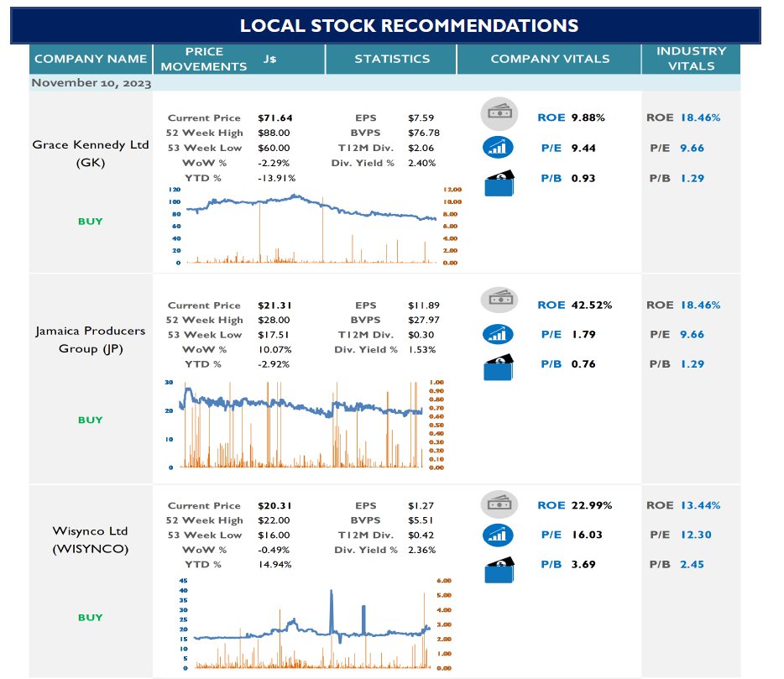Click Jamaica Producers dividend yield 1.53%
Screen dimensions: 784x679
pos(422,349)
